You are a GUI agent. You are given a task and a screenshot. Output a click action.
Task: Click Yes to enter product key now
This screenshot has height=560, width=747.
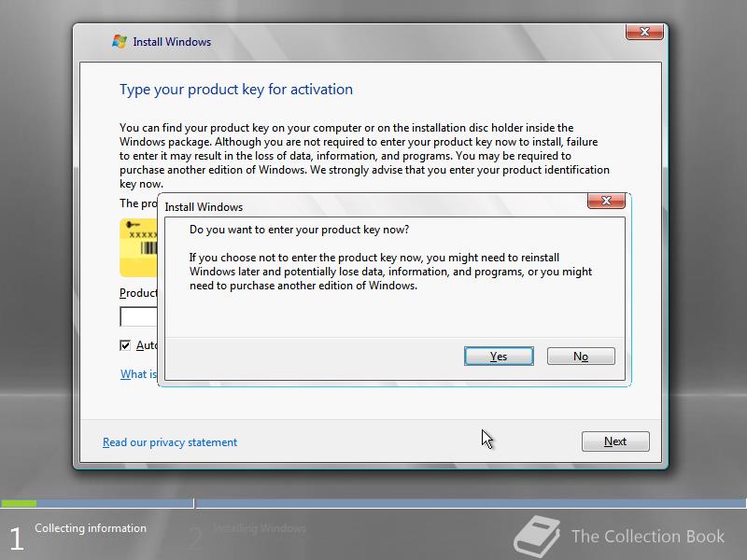click(499, 357)
